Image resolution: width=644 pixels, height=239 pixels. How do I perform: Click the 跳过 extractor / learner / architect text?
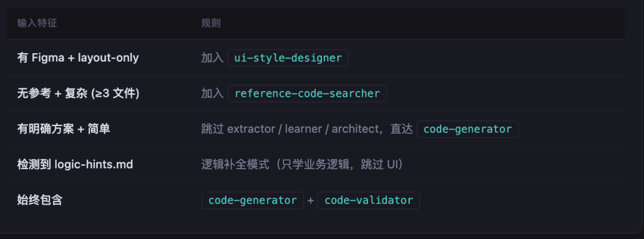290,129
